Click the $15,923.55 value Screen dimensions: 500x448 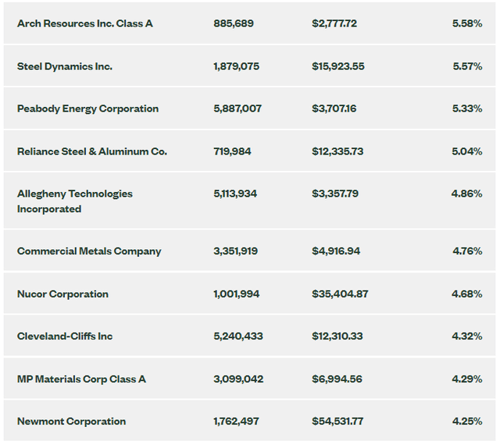click(338, 66)
